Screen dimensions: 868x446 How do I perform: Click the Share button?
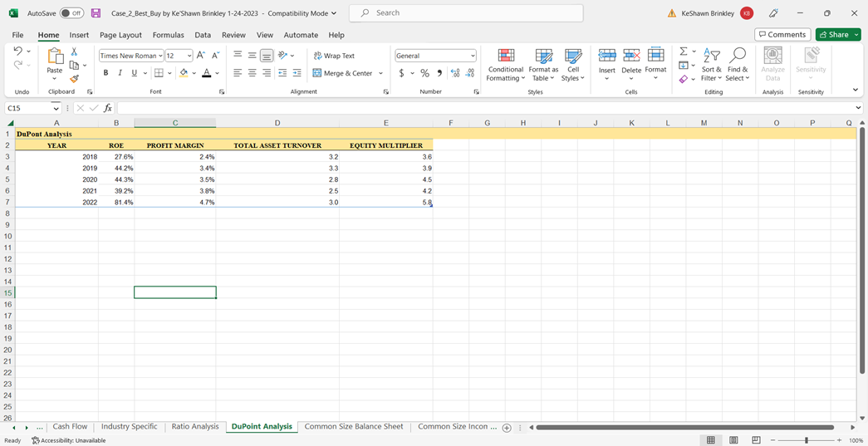click(x=838, y=35)
